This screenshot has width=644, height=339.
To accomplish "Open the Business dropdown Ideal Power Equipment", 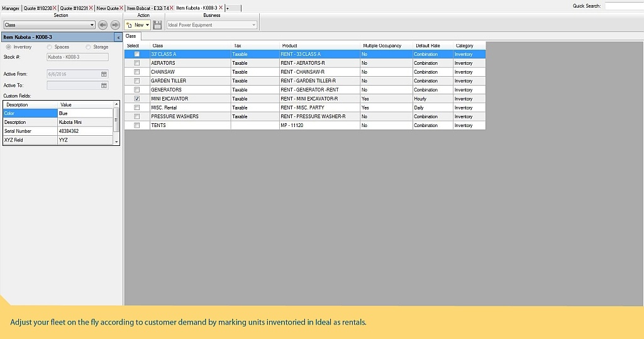I will [253, 25].
